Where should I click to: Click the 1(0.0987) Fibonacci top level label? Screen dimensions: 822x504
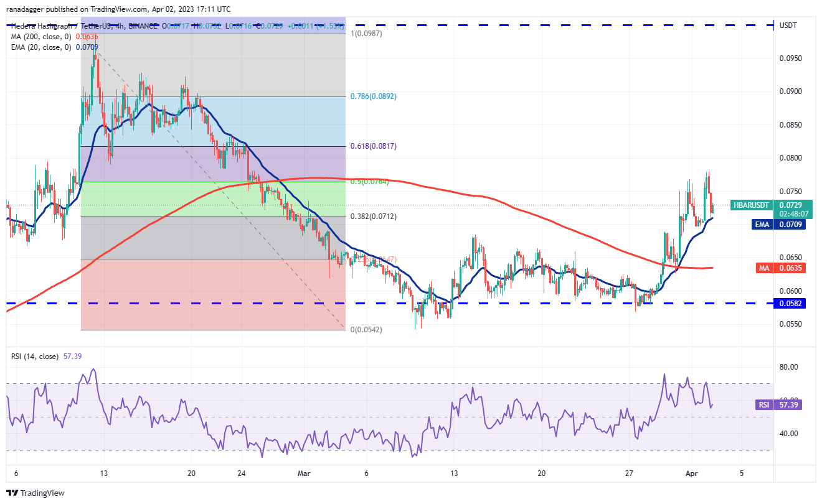coord(367,34)
